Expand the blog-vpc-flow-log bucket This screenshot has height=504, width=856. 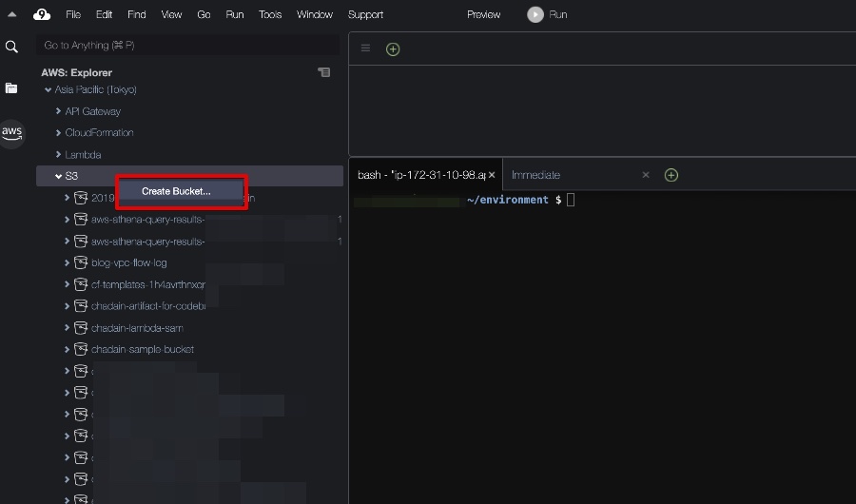(x=68, y=262)
